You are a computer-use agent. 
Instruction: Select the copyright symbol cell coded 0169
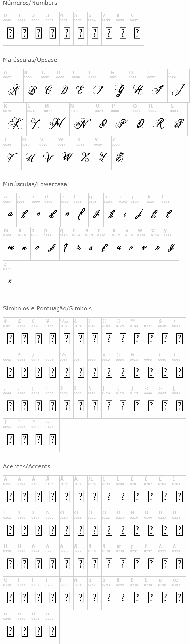pyautogui.click(x=109, y=334)
